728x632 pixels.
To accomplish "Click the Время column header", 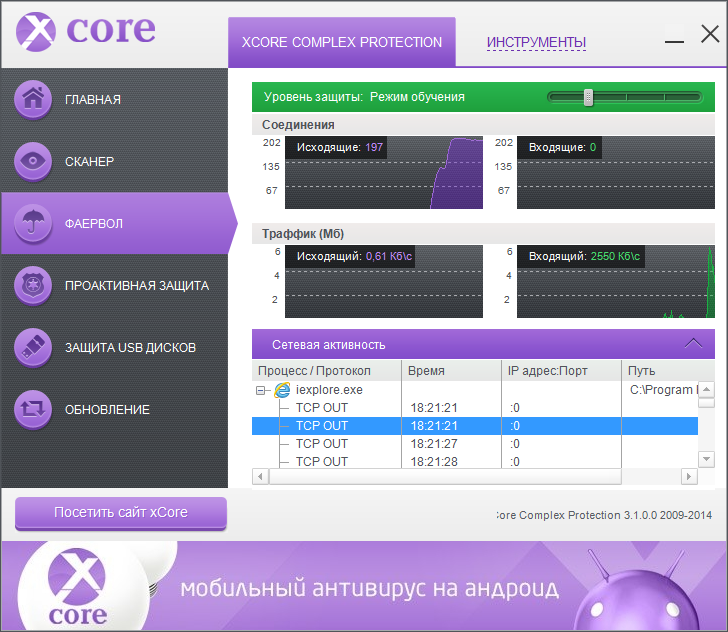I will pyautogui.click(x=451, y=371).
